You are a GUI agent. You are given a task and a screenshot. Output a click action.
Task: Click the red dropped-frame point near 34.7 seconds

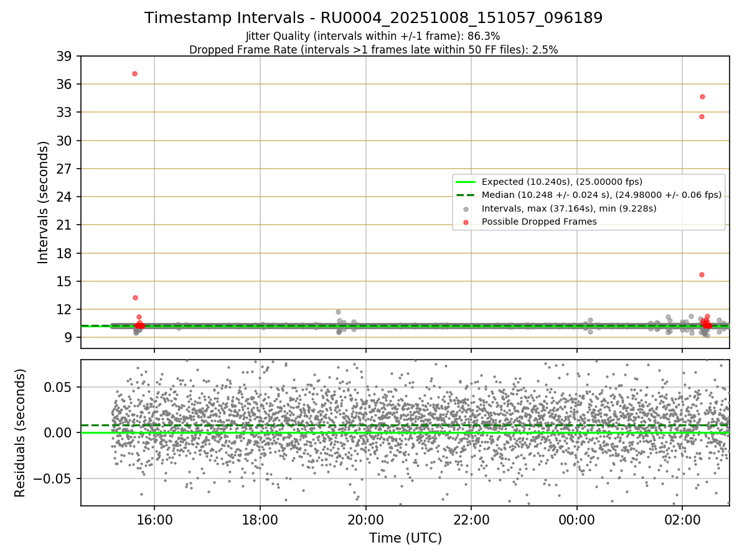coord(702,96)
